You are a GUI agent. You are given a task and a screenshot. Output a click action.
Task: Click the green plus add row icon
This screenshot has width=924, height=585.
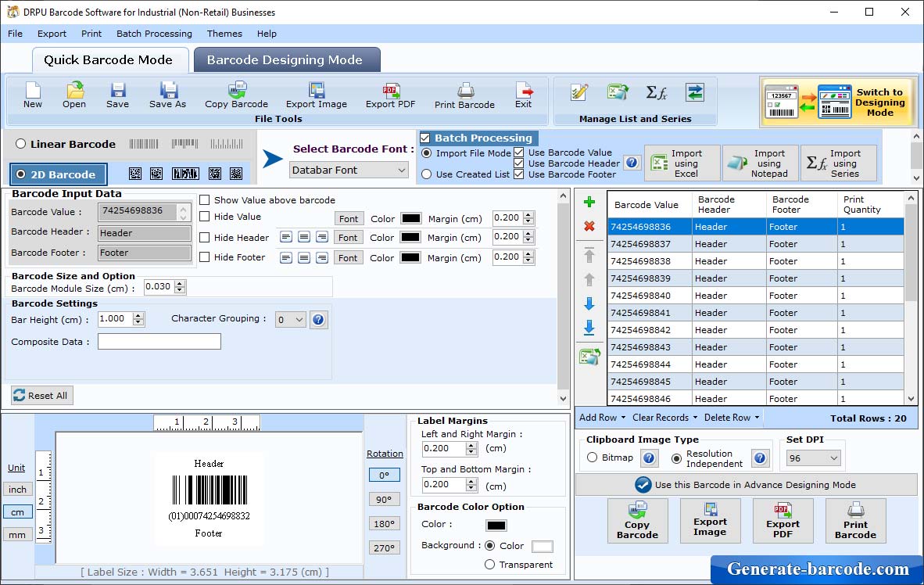click(589, 203)
